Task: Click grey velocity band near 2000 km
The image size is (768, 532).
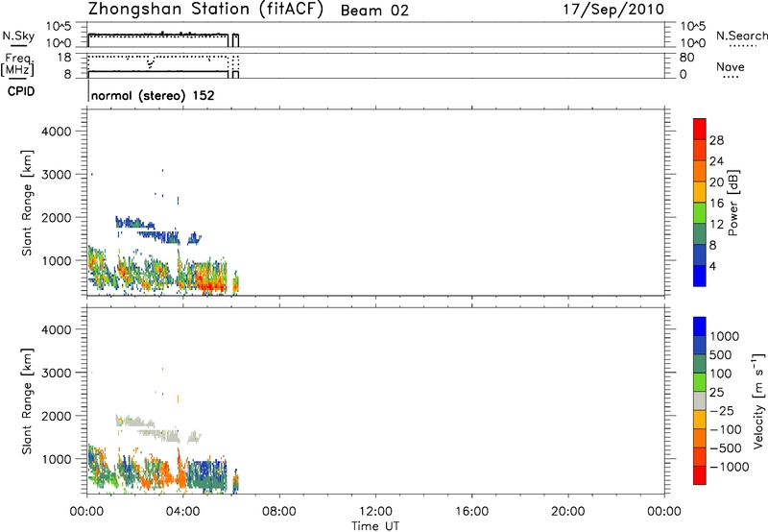Action: (134, 421)
